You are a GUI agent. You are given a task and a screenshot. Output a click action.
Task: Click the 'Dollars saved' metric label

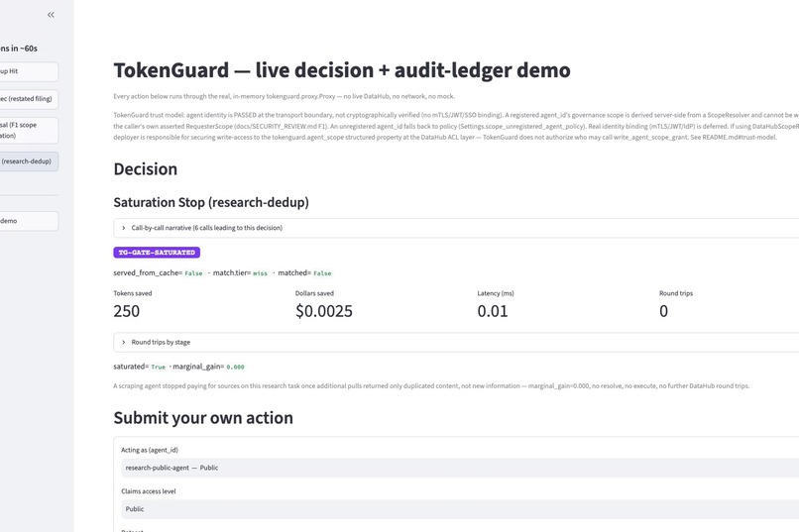(314, 293)
